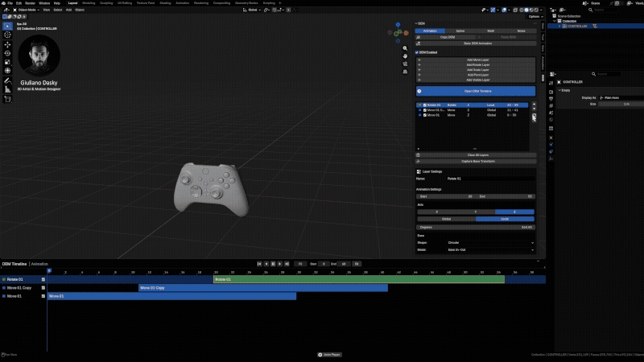
Task: Click the layer Name field showing Rotate 01
Action: 491,179
